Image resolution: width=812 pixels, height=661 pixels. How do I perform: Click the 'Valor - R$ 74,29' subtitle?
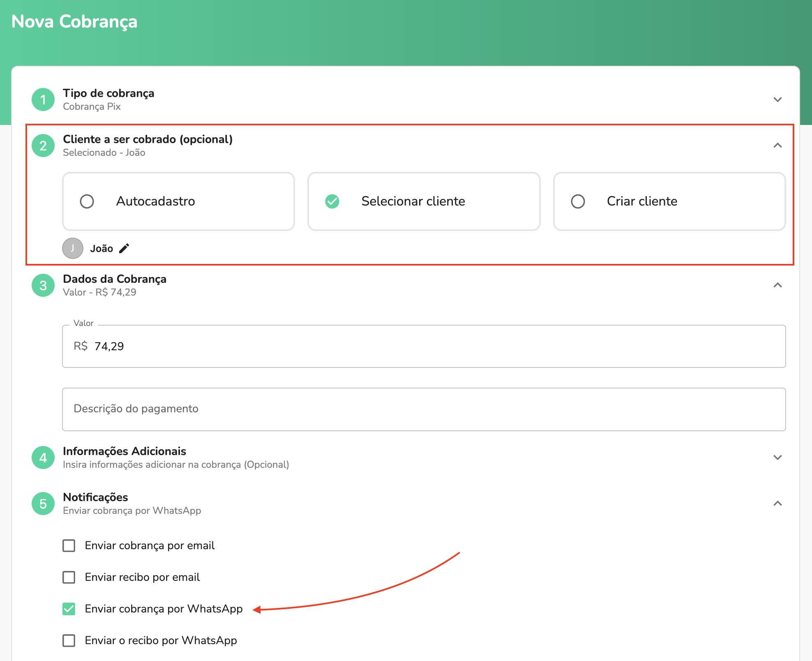[99, 292]
